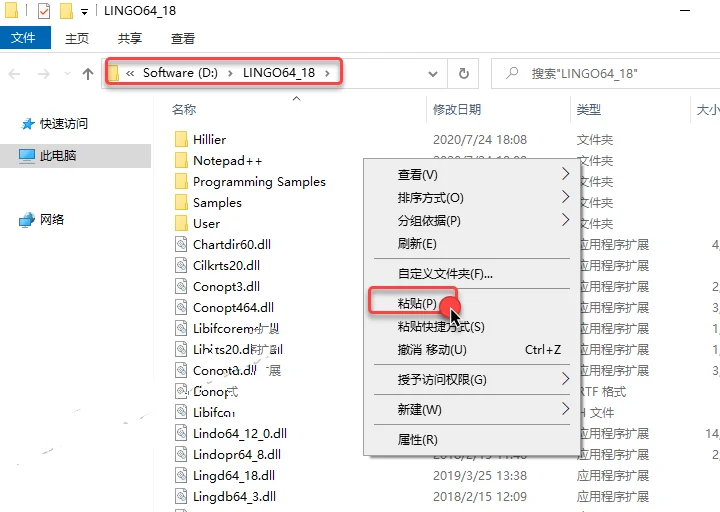Viewport: 720px width, 512px height.
Task: Select the Lindo64_12_0.dll file icon
Action: tap(181, 433)
